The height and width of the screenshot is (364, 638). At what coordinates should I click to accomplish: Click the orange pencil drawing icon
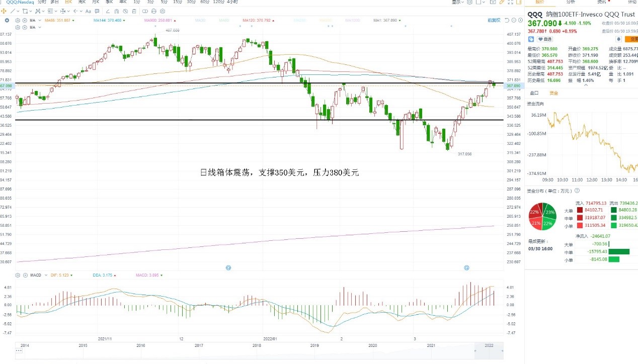point(502,2)
